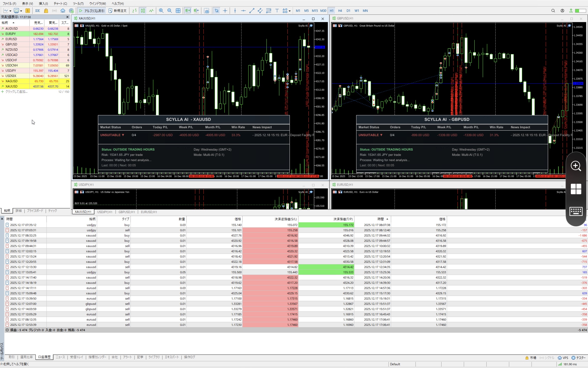Toggle algorithmic trading button
The height and width of the screenshot is (368, 588).
[92, 11]
